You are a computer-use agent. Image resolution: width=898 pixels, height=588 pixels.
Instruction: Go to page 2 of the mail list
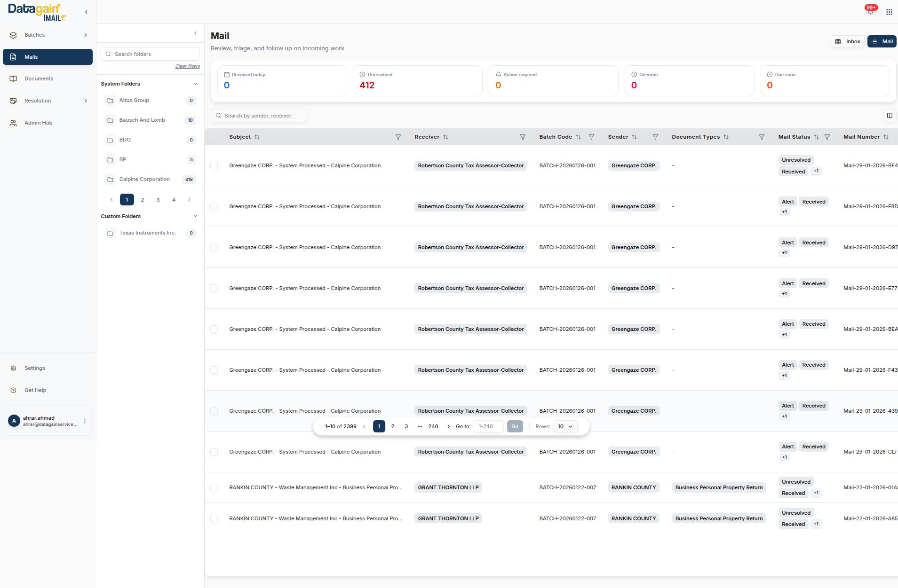coord(393,427)
